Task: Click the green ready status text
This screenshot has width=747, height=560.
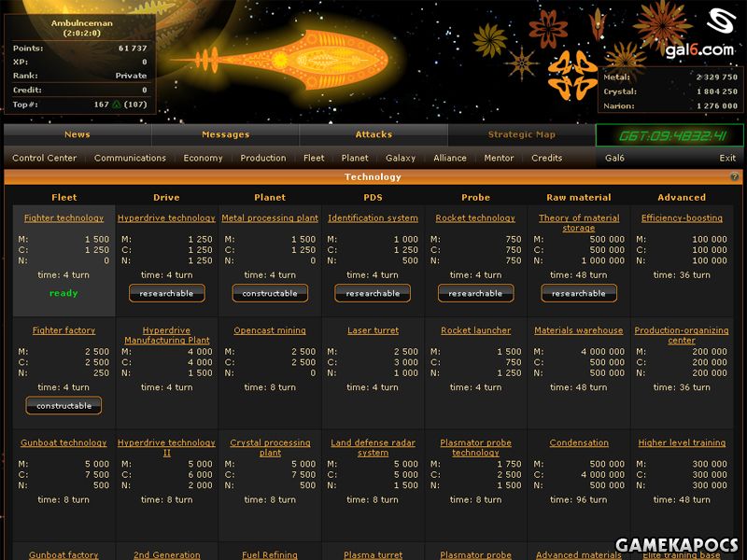Action: (63, 293)
